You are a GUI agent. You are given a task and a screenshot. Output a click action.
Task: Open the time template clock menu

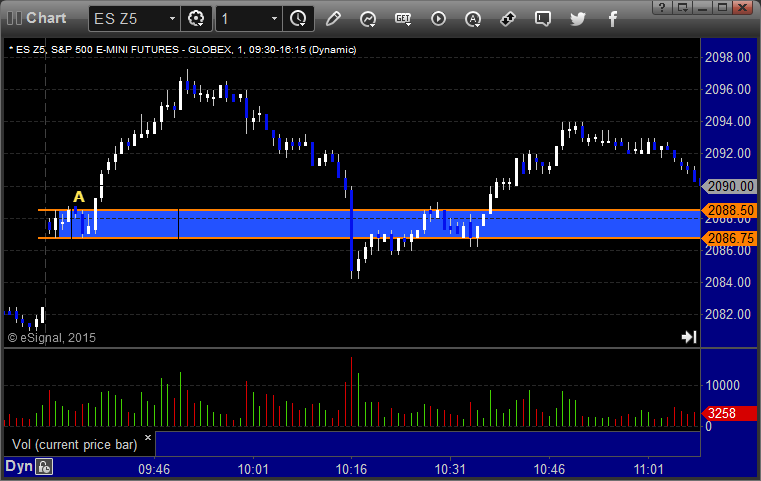pos(298,19)
